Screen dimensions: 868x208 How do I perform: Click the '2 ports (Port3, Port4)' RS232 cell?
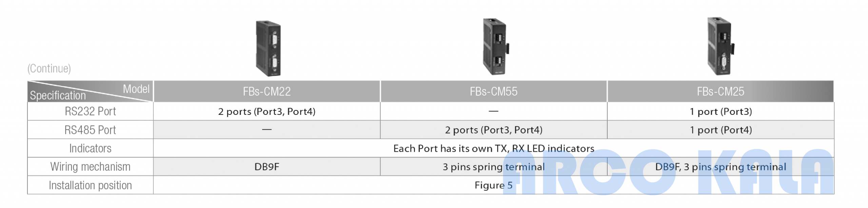[267, 111]
